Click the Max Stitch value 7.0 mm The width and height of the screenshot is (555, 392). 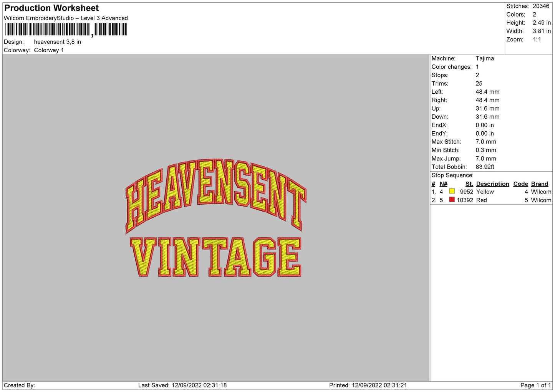tap(486, 142)
